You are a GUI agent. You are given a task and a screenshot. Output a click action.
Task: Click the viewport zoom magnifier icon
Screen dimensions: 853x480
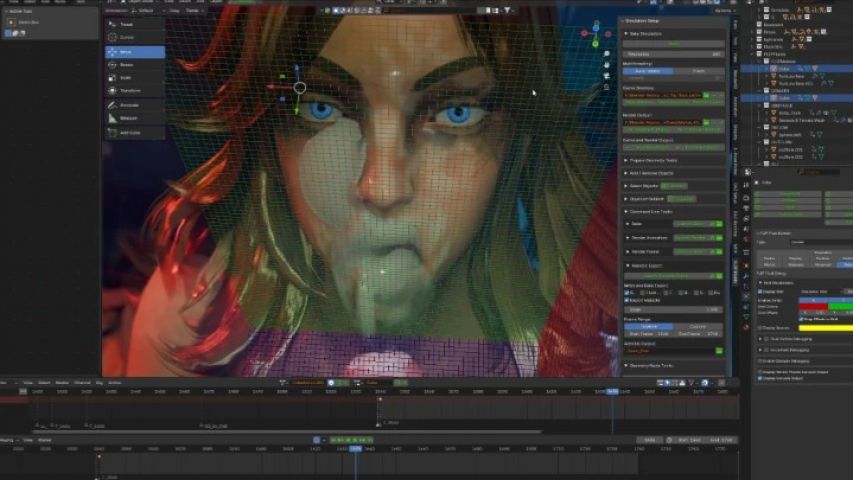click(x=607, y=54)
